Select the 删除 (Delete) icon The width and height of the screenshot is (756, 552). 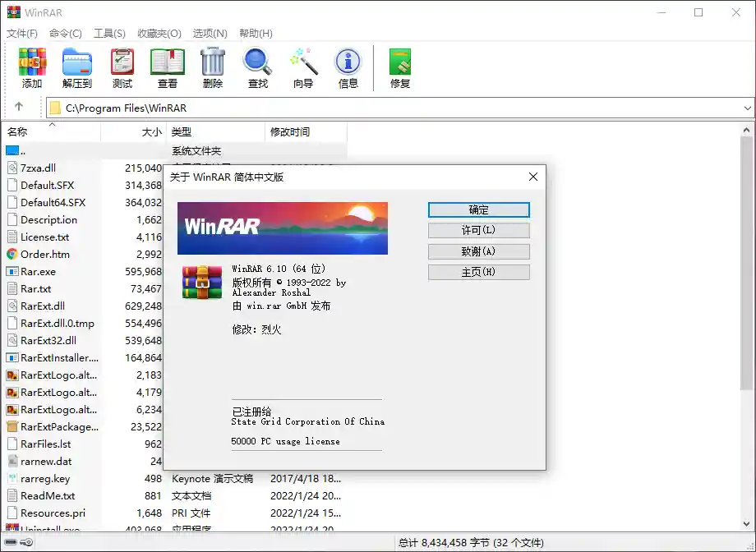point(212,67)
